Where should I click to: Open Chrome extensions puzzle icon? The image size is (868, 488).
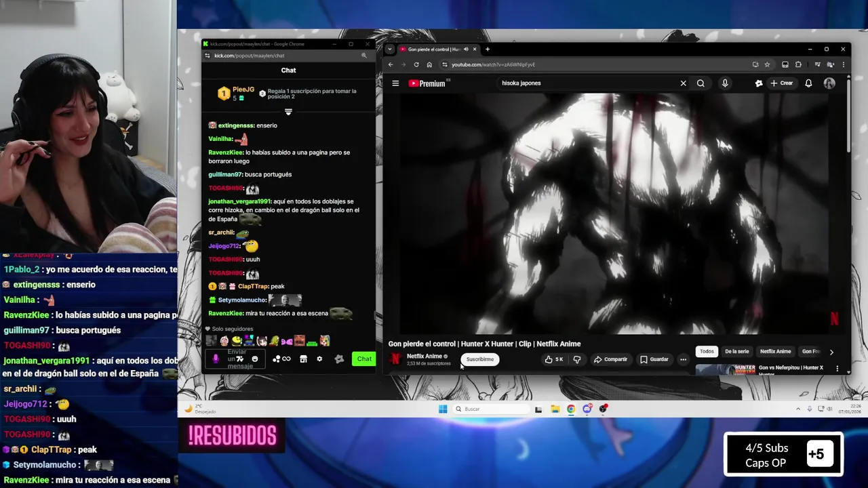click(798, 64)
